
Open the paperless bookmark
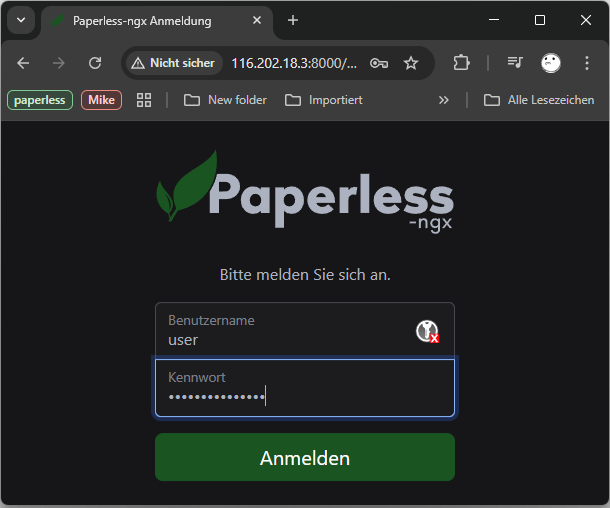40,100
